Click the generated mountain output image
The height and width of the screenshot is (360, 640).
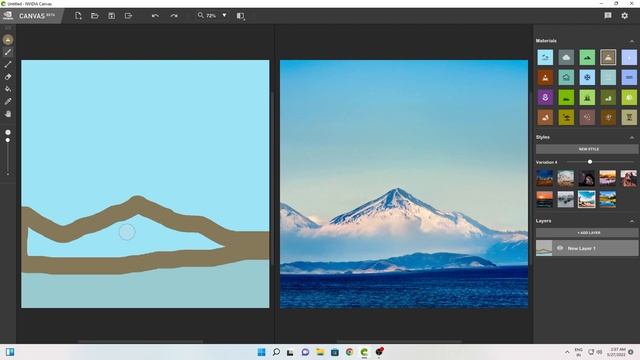[404, 184]
